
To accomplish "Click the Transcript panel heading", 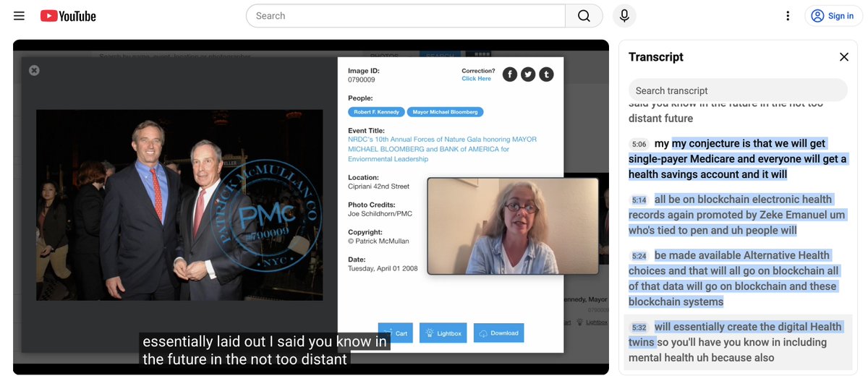I will pyautogui.click(x=656, y=57).
